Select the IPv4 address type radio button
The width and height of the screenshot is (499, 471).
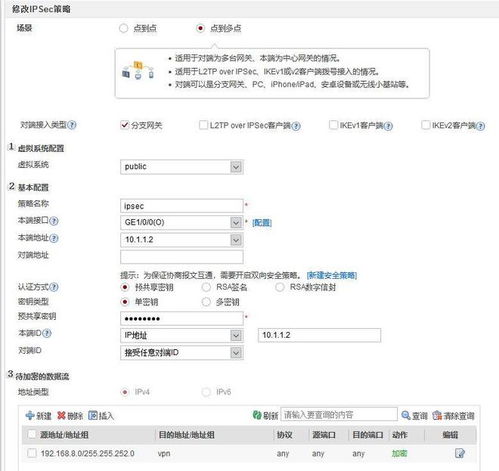pyautogui.click(x=125, y=392)
